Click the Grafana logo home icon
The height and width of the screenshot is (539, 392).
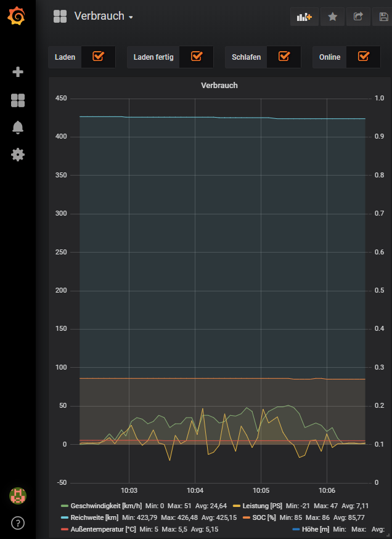pyautogui.click(x=17, y=17)
